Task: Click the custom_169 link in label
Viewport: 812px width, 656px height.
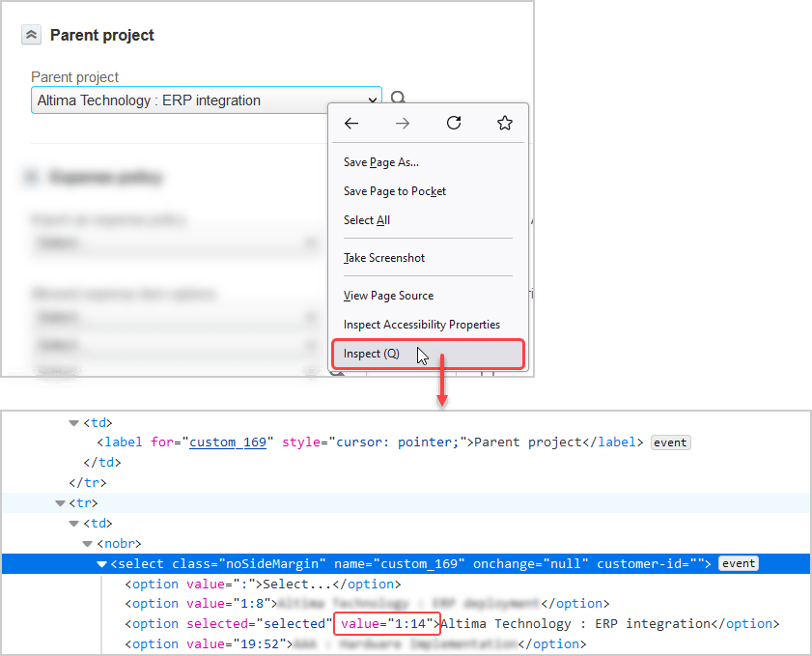Action: point(228,442)
